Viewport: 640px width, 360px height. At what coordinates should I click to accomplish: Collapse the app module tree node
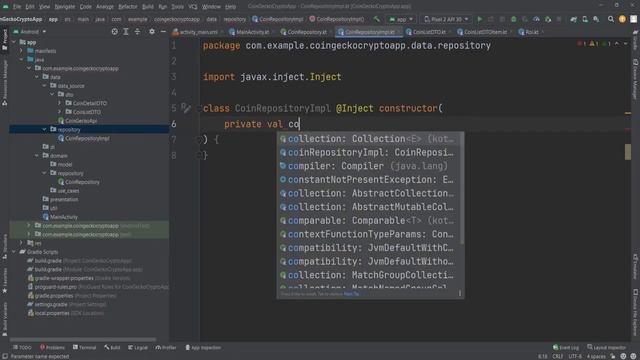click(14, 42)
